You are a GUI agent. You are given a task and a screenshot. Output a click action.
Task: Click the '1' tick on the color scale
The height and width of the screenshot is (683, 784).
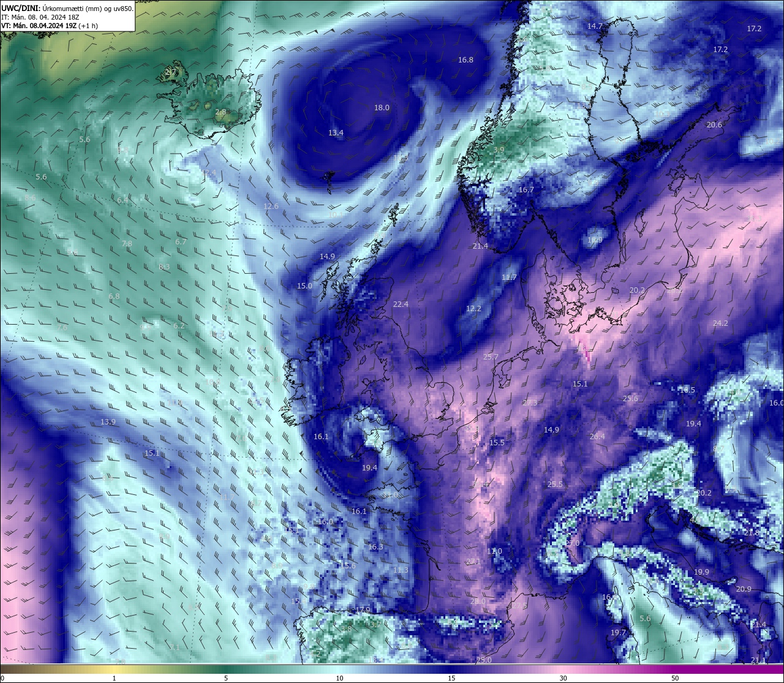pyautogui.click(x=115, y=678)
